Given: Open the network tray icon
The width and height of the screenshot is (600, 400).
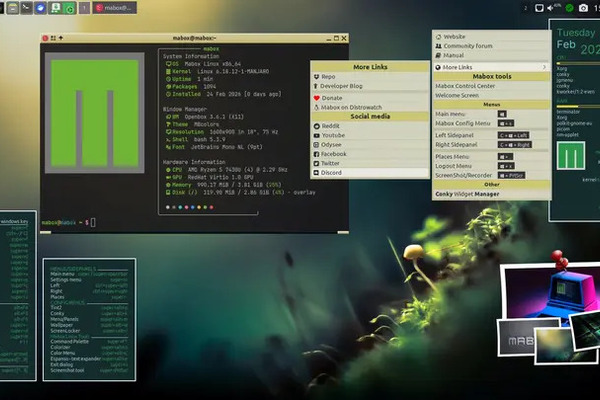Looking at the screenshot, I should coord(539,8).
